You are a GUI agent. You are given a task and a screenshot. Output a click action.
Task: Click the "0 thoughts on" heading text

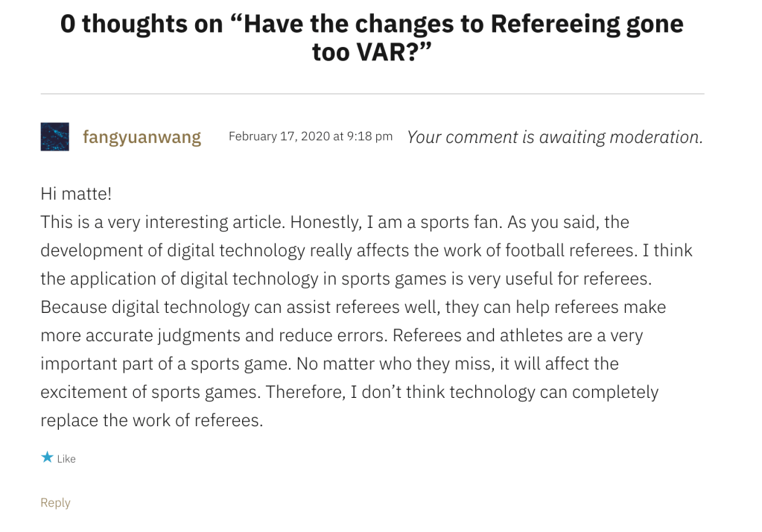[x=142, y=24]
